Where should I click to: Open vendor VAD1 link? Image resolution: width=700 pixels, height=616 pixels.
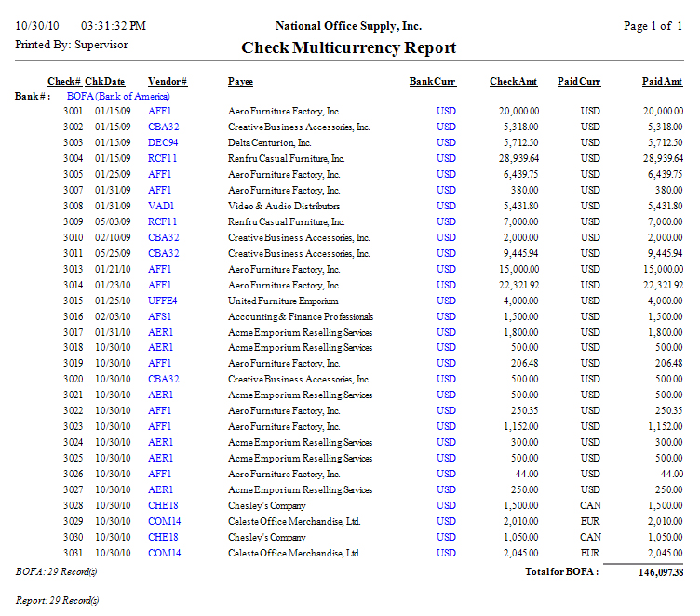161,206
